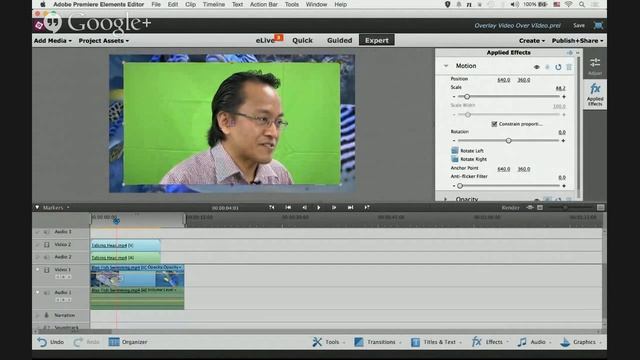This screenshot has height=360, width=640.
Task: Open the Applied Effects fx panel button
Action: tap(595, 94)
